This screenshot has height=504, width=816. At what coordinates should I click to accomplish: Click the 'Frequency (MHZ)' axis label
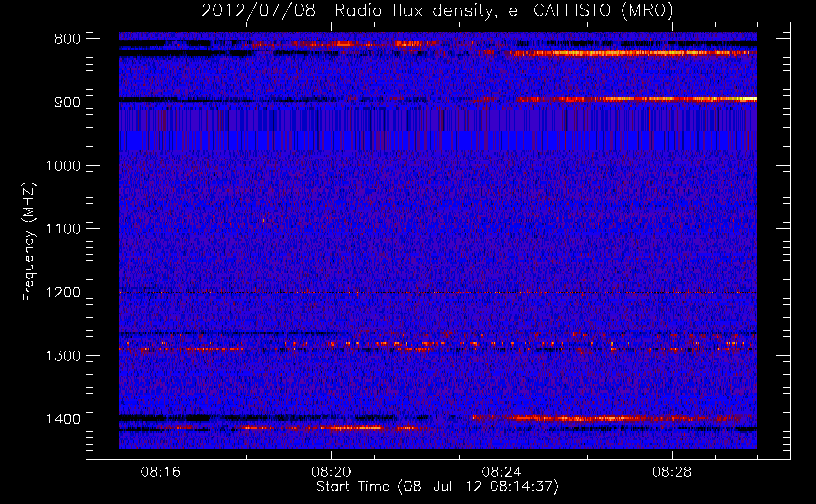coord(29,242)
